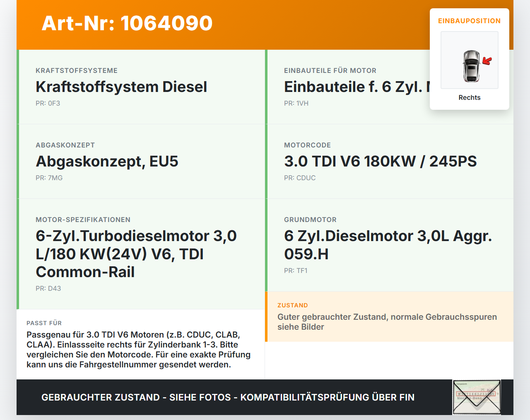Click the car installation position image

click(470, 60)
